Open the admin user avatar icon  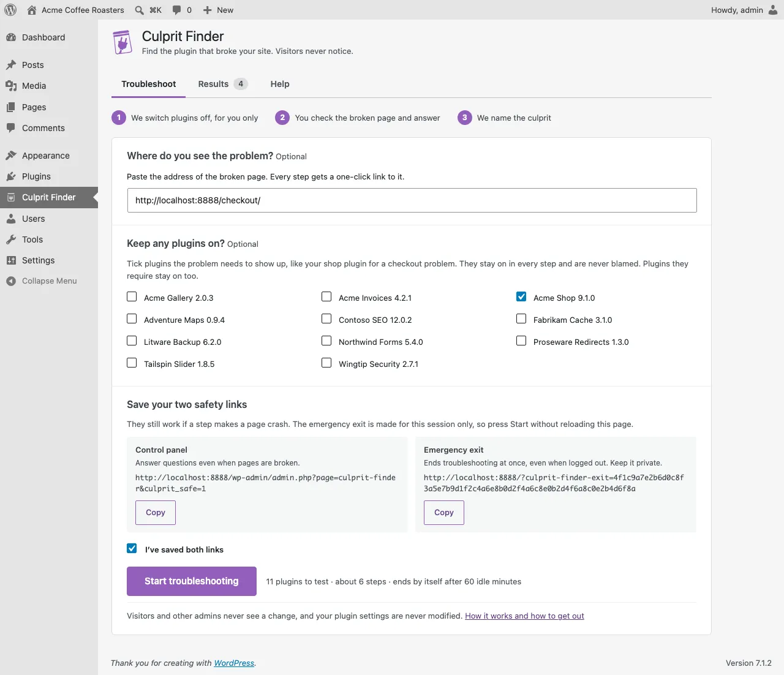(x=773, y=10)
